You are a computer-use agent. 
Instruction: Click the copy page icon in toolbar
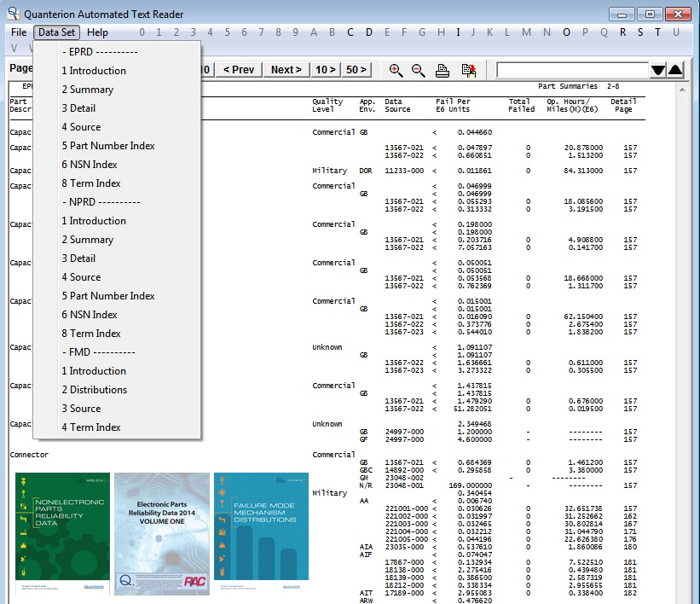click(x=468, y=70)
